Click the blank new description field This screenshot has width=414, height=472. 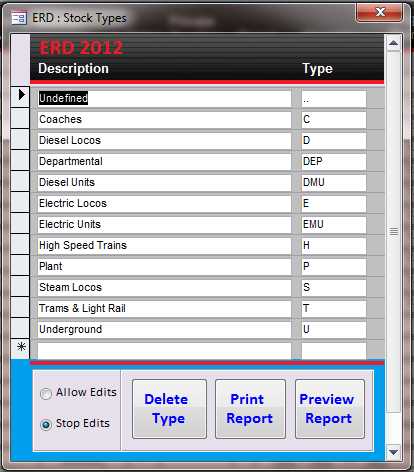(x=164, y=351)
